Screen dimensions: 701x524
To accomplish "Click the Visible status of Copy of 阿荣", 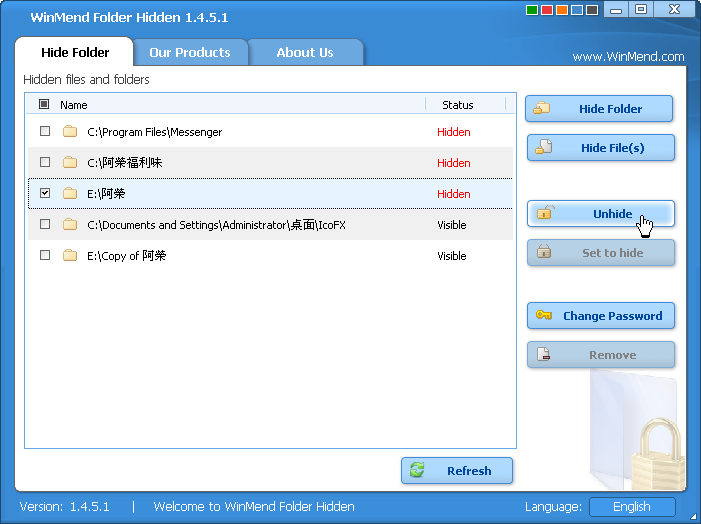I will (x=452, y=256).
